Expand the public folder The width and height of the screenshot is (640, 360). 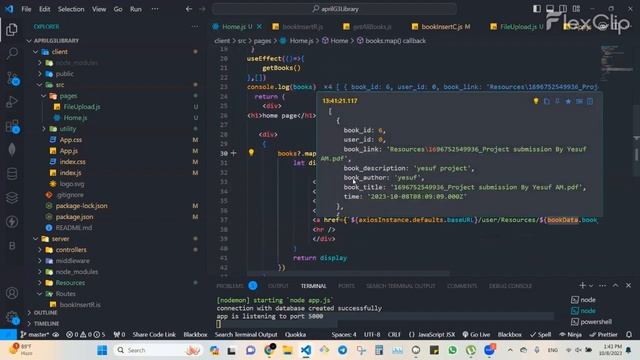coord(40,74)
